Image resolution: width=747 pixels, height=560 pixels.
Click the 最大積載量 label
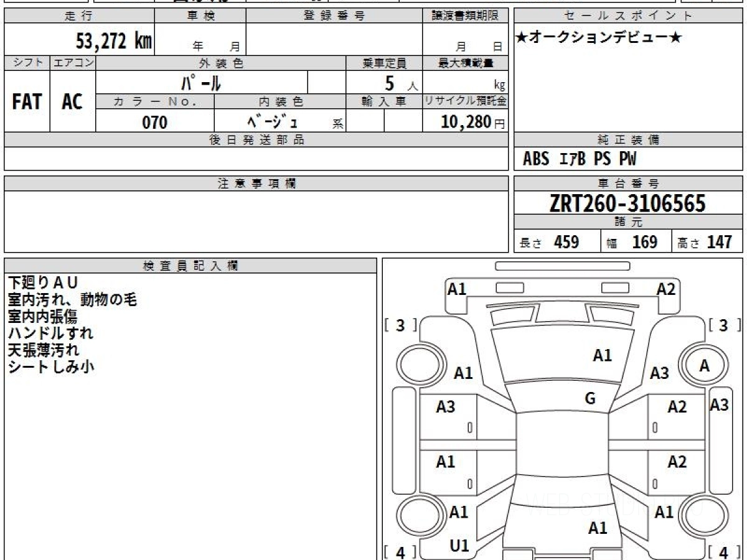pos(466,63)
